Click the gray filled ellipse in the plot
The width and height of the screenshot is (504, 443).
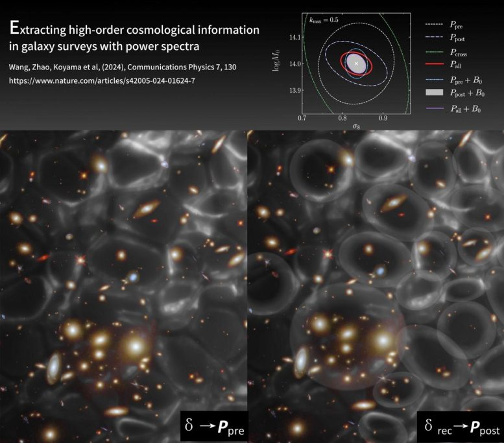click(354, 65)
